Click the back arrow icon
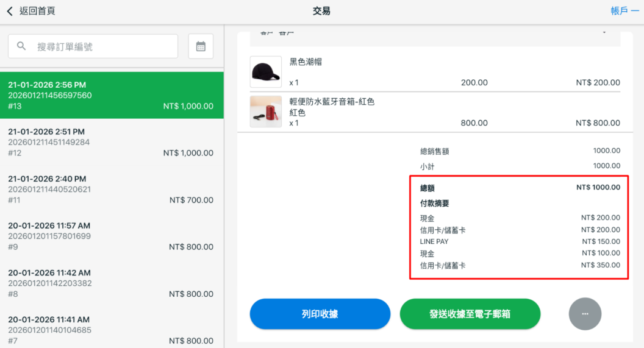644x348 pixels. tap(10, 11)
